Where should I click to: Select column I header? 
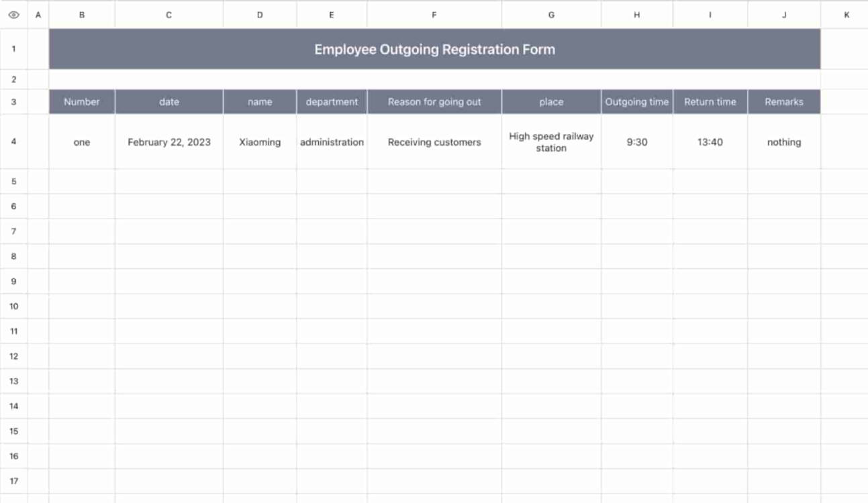click(710, 14)
